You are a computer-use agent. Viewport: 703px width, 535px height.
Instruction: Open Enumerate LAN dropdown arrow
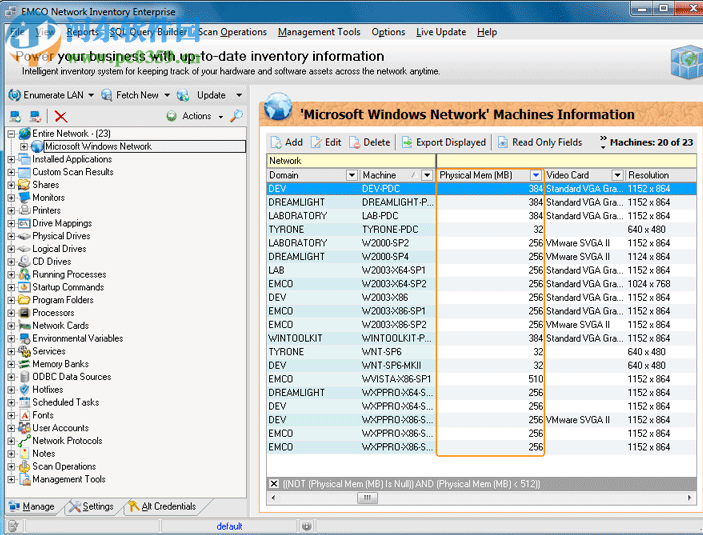(x=91, y=95)
